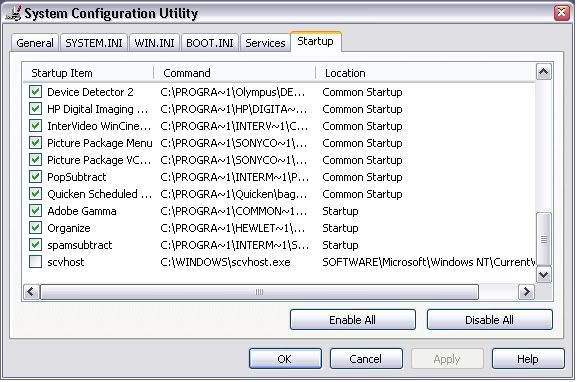Switch to the General tab
Image resolution: width=577 pixels, height=382 pixels.
[35, 43]
